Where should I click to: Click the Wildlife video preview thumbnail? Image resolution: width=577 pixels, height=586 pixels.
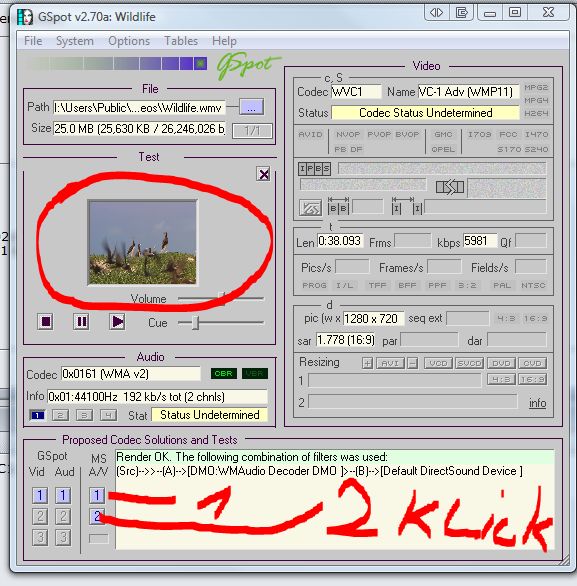coord(142,242)
